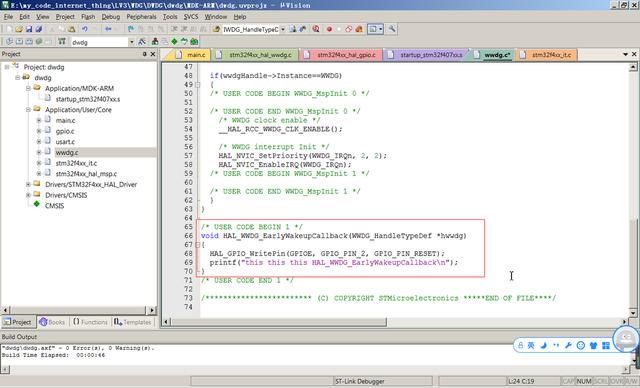The image size is (640, 388).
Task: Toggle the pin on the Project panel
Action: (x=144, y=54)
